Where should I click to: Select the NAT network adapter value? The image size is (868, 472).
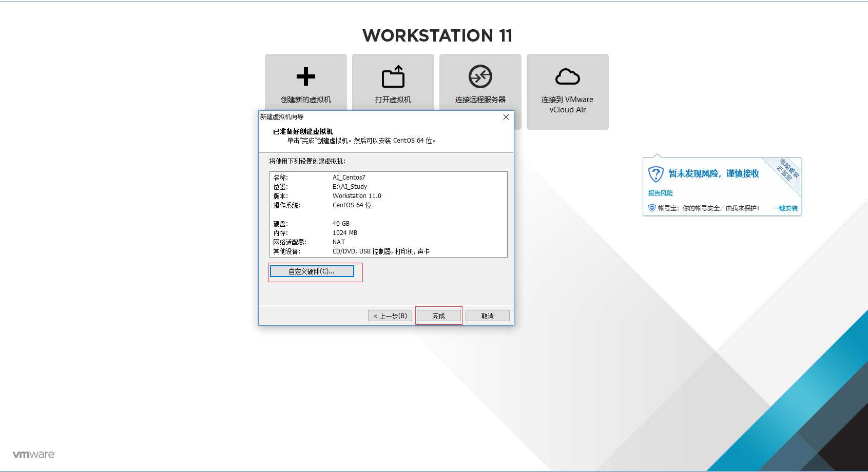(x=339, y=242)
